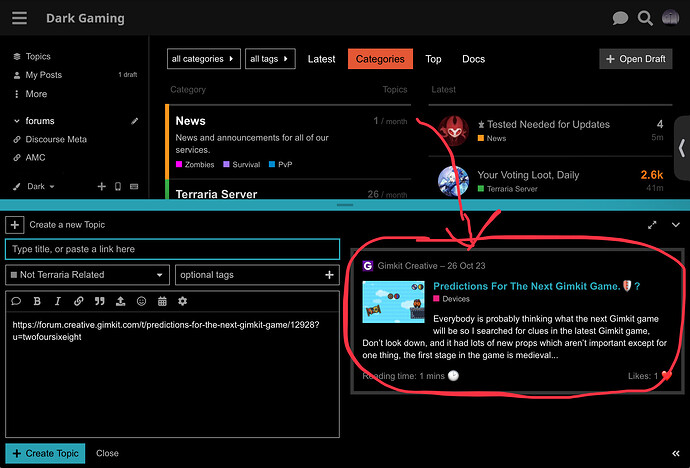Click the Italic formatting icon

tap(58, 301)
